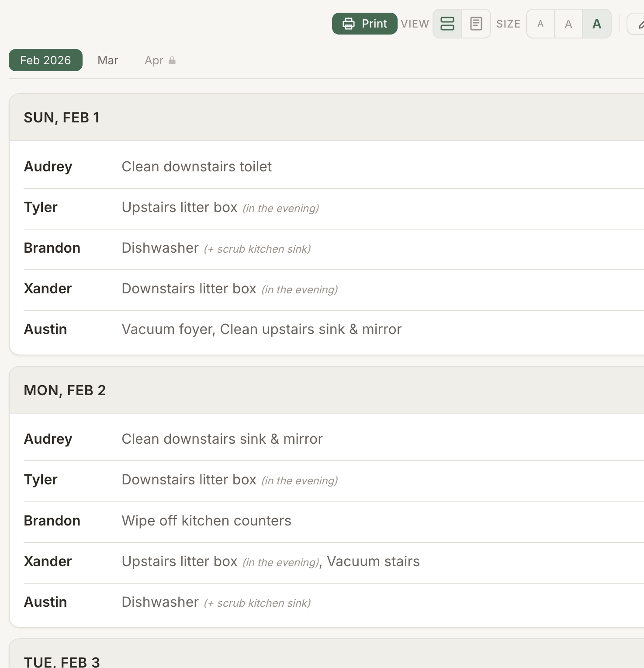This screenshot has width=644, height=668.
Task: Select Tyler's upstairs litter box task
Action: click(180, 207)
